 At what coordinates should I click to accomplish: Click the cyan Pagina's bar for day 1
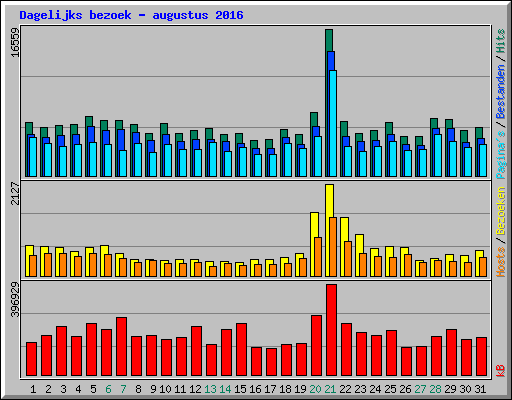(33, 157)
